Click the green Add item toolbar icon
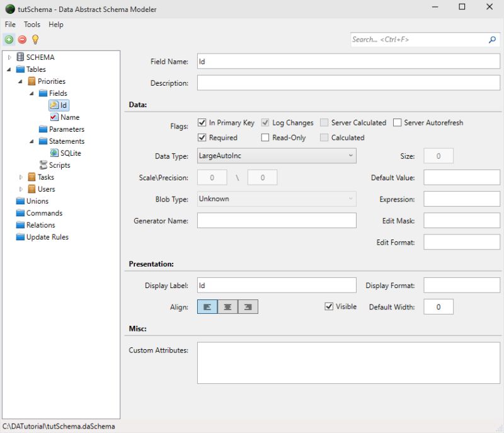 (x=9, y=39)
